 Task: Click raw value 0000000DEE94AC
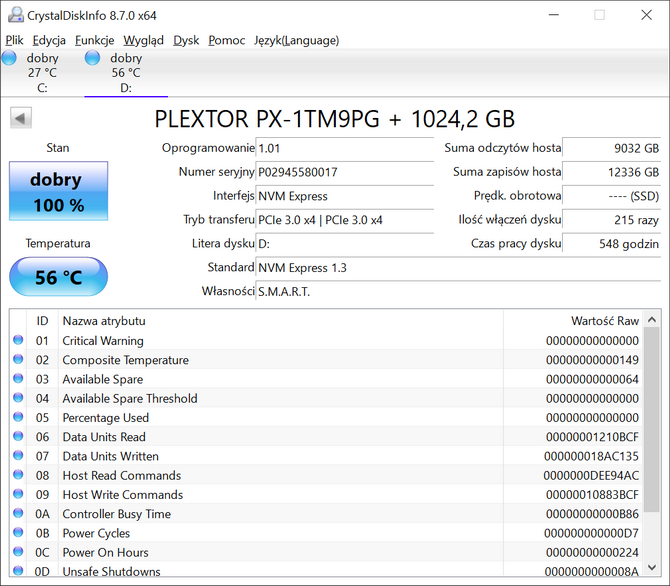click(591, 475)
